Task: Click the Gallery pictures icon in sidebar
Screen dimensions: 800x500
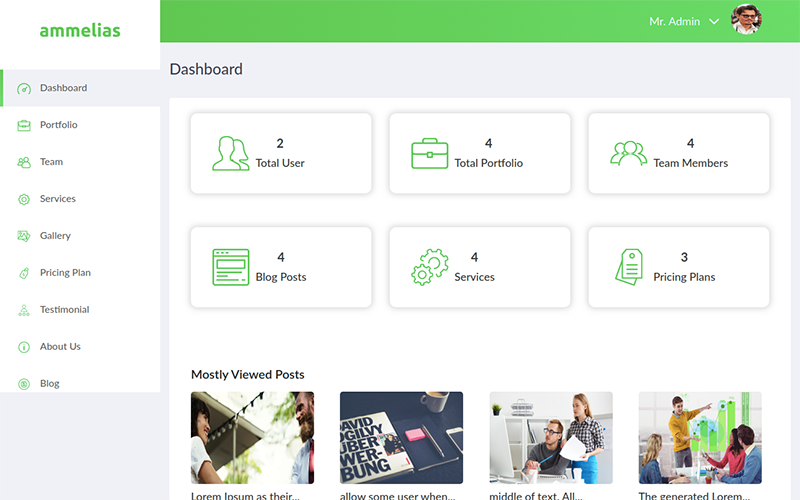Action: tap(24, 236)
